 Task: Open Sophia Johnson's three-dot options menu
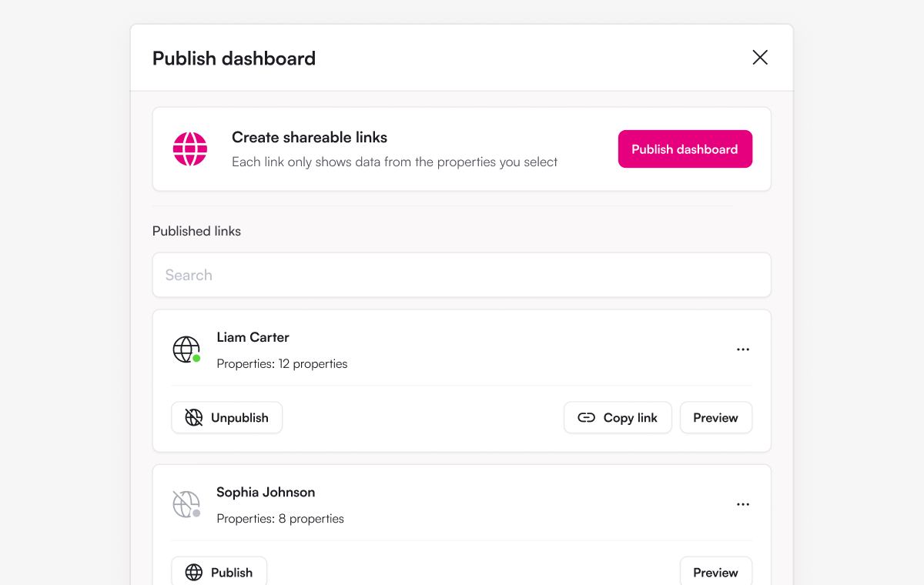pos(743,504)
